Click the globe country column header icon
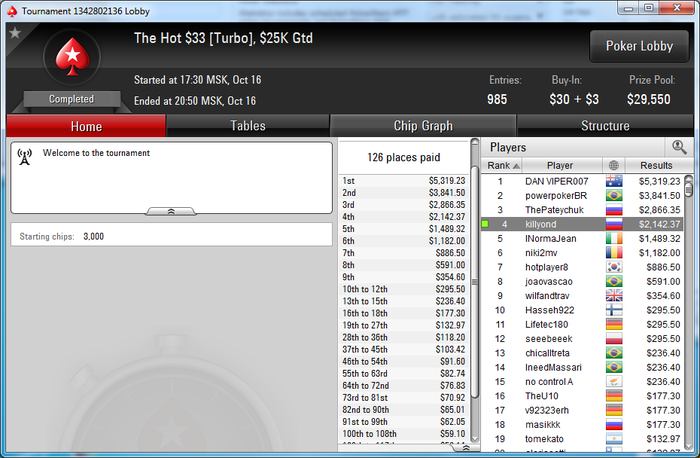Screen dimensions: 700x458 click(614, 165)
